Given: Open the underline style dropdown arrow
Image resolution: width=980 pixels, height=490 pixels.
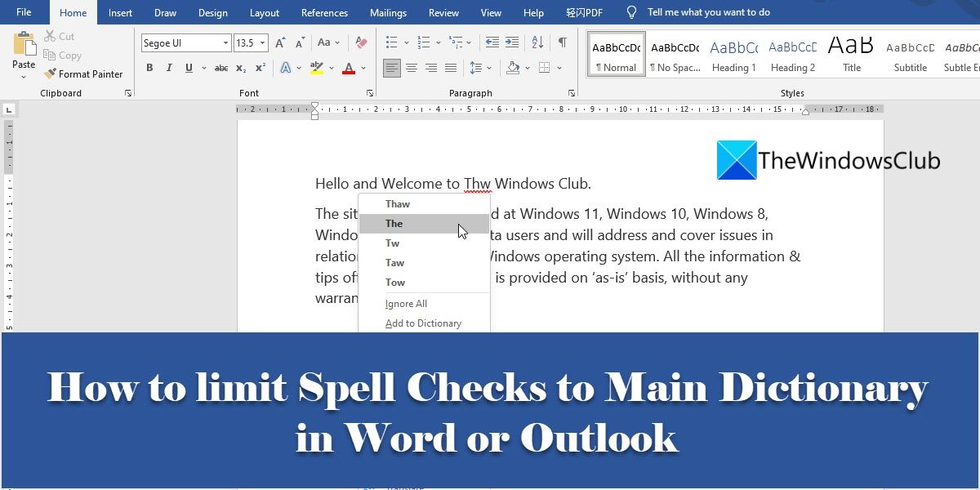Looking at the screenshot, I should [203, 69].
